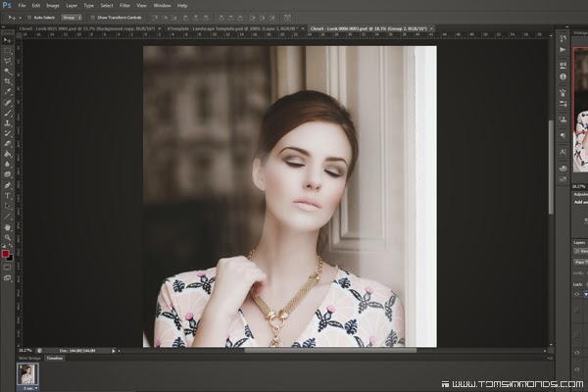
Task: Open the Select menu
Action: [107, 6]
